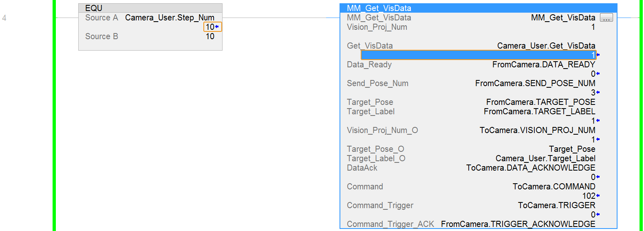Click the FromCamera.TARGET_LABEL tag
Viewport: 644px width, 231px height.
pos(539,111)
